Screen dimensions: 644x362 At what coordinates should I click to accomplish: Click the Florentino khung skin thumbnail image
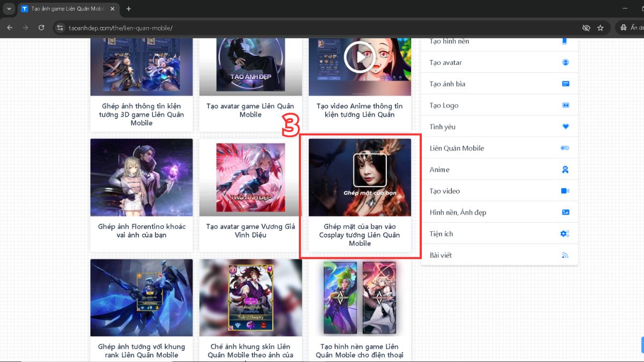pos(251,298)
